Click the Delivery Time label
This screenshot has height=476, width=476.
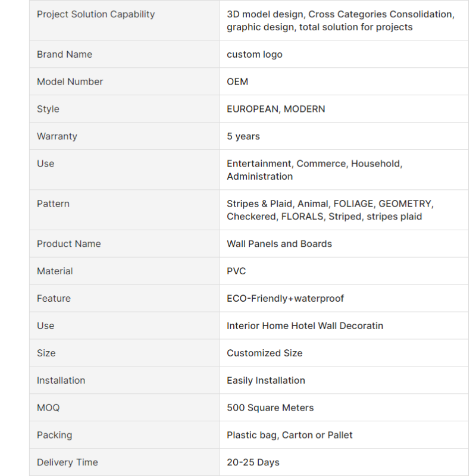pos(67,462)
